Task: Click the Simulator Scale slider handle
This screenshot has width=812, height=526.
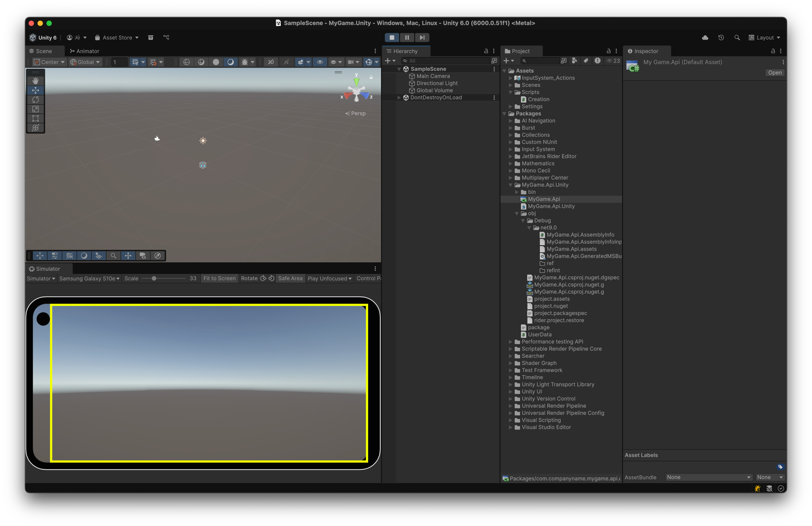Action: click(x=154, y=279)
